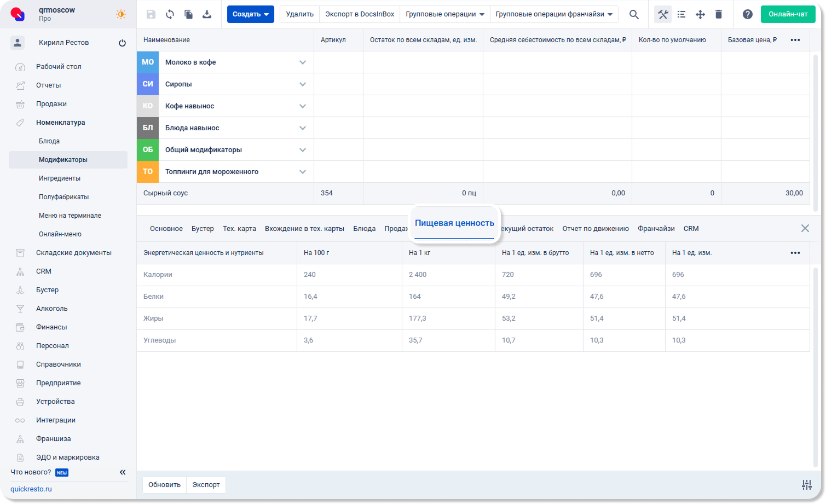
Task: Click the list view icon in toolbar
Action: click(681, 14)
